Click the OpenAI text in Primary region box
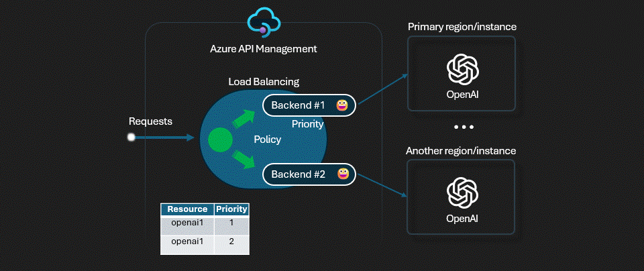This screenshot has height=271, width=644. click(x=462, y=95)
